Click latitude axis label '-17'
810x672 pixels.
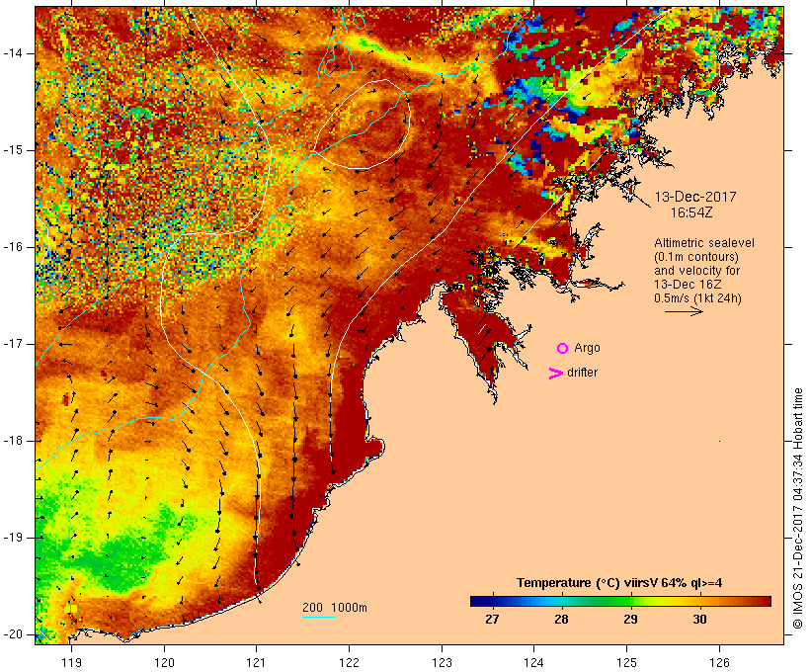tap(13, 344)
